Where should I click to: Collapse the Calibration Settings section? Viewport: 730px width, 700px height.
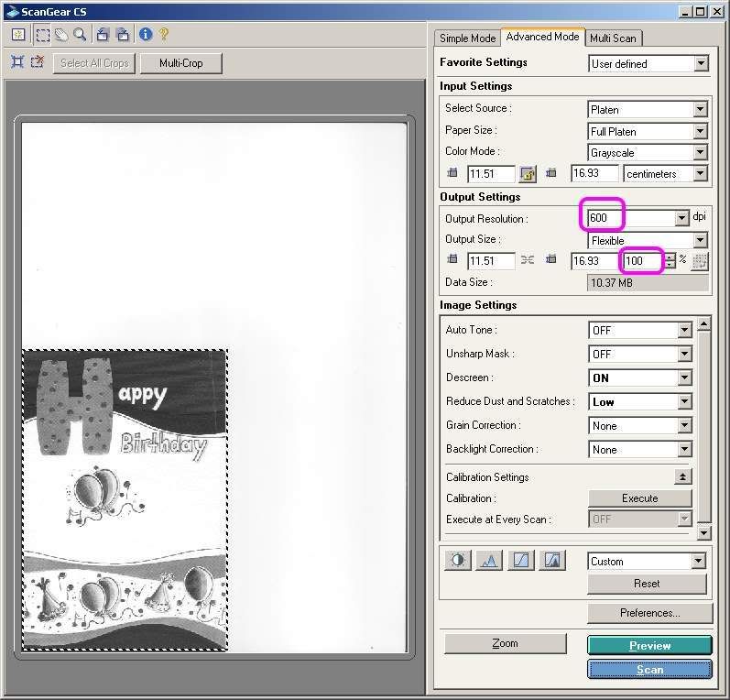pyautogui.click(x=682, y=476)
